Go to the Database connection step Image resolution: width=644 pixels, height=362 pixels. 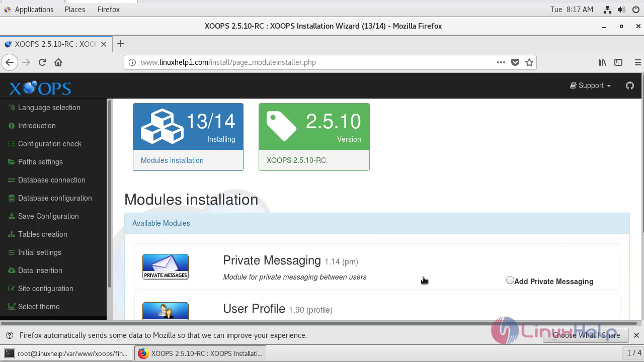click(x=51, y=180)
